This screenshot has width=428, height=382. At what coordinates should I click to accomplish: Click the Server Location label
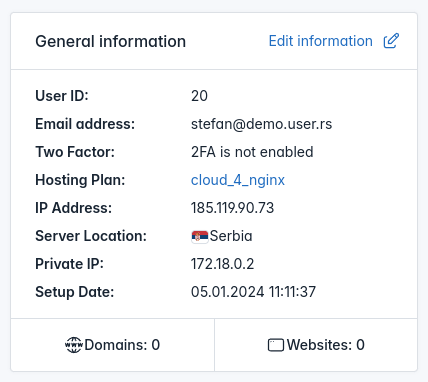pyautogui.click(x=91, y=236)
